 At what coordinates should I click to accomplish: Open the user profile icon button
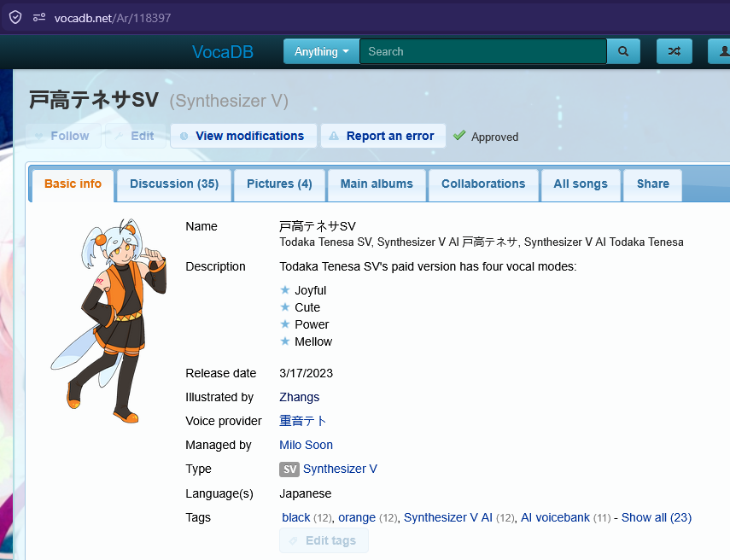720,51
